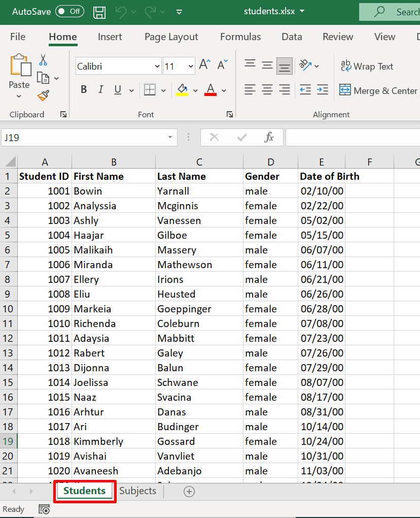Open the font name Calibri dropdown
Viewport: 420px width, 518px height.
tap(157, 66)
